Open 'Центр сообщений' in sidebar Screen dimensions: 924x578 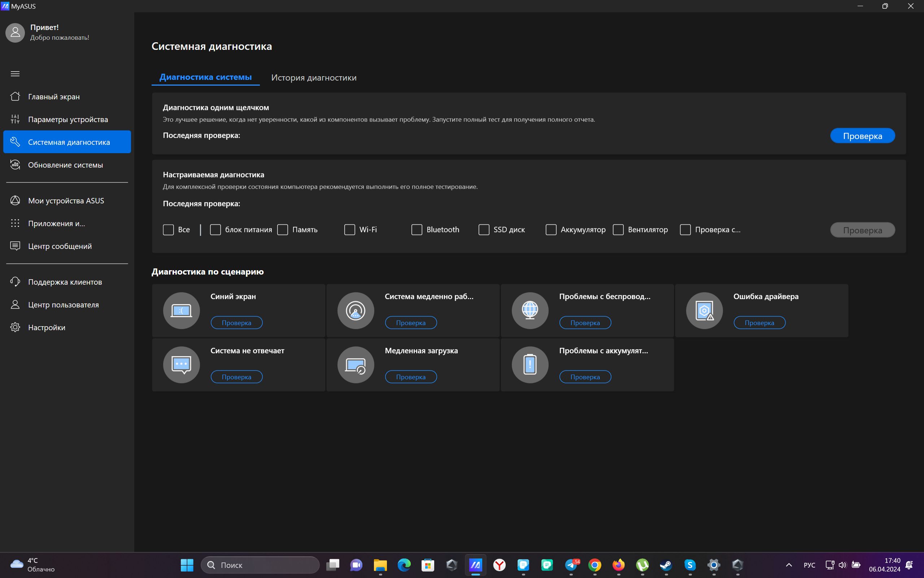[x=67, y=246]
